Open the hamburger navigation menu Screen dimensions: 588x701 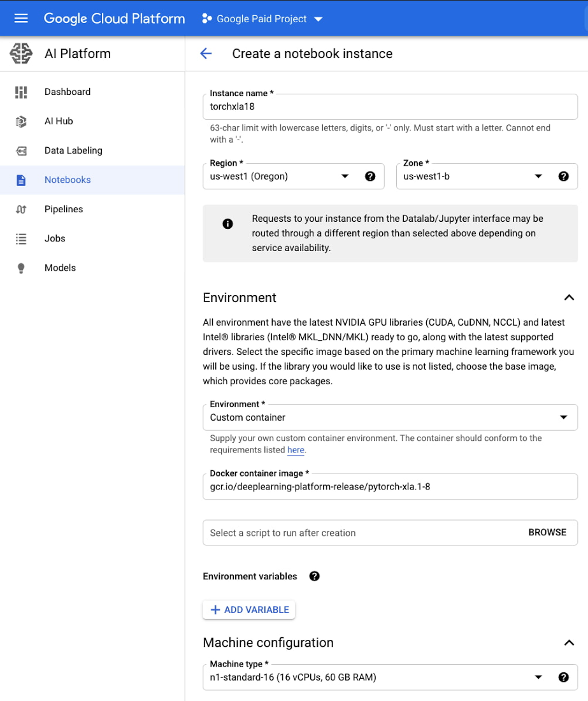(x=21, y=18)
